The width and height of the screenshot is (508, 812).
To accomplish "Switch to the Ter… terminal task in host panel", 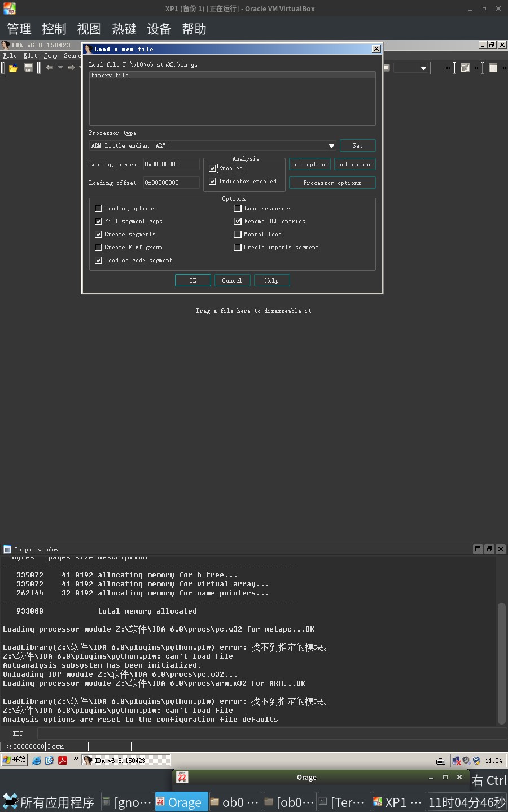I will point(343,802).
